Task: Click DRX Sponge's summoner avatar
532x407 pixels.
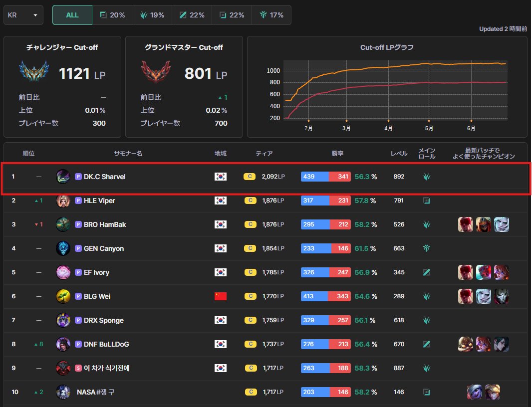Action: 63,320
